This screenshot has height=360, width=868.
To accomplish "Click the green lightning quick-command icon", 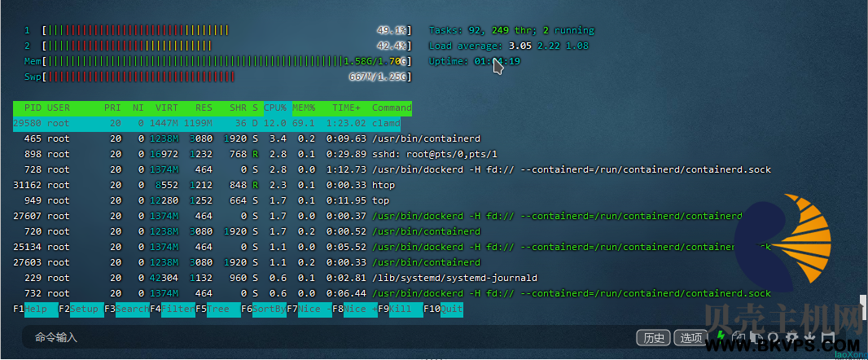I will (x=721, y=336).
